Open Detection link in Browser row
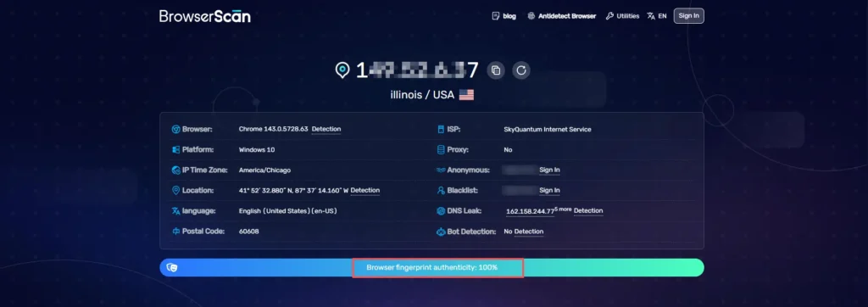The image size is (868, 307). [x=326, y=129]
